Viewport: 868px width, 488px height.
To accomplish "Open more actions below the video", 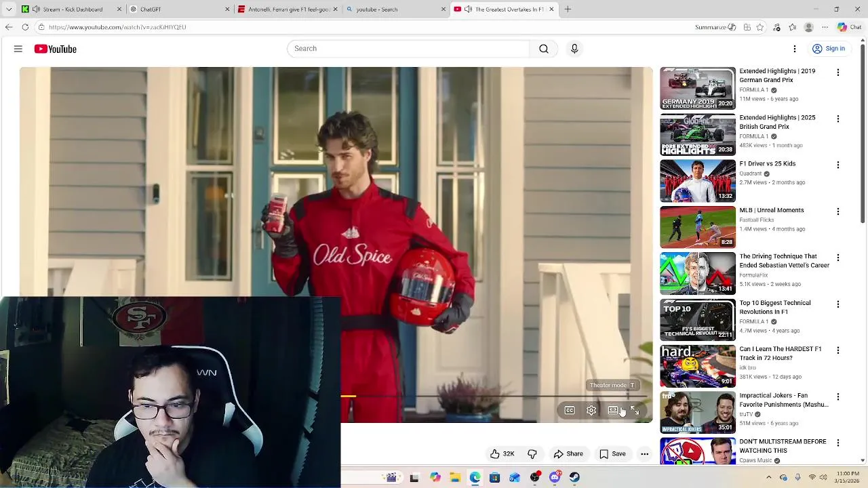I will (x=645, y=454).
